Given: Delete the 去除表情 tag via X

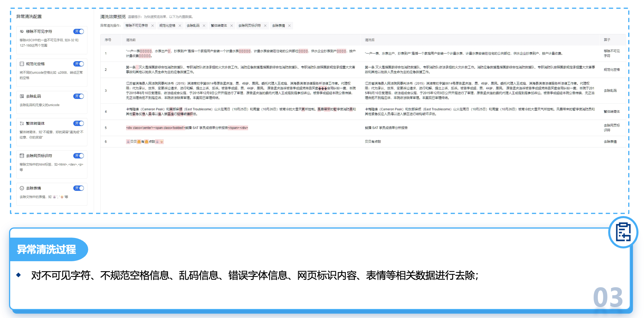Looking at the screenshot, I should [289, 26].
